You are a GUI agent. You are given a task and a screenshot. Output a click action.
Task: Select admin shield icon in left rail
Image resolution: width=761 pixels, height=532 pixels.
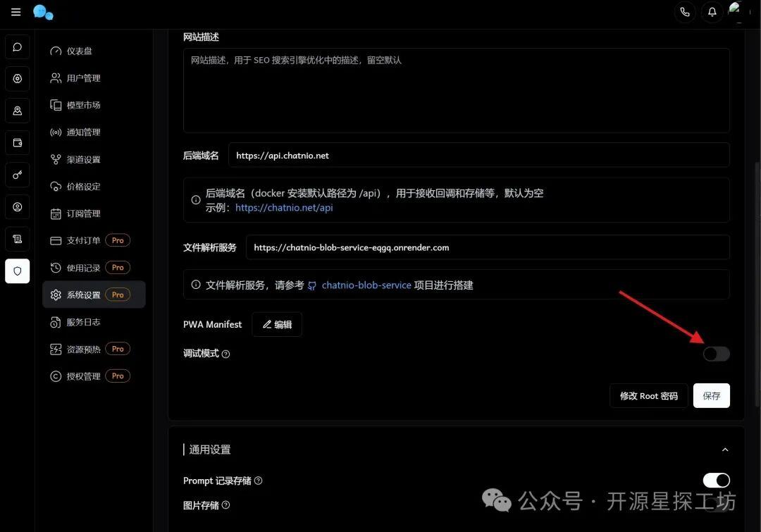tap(18, 271)
